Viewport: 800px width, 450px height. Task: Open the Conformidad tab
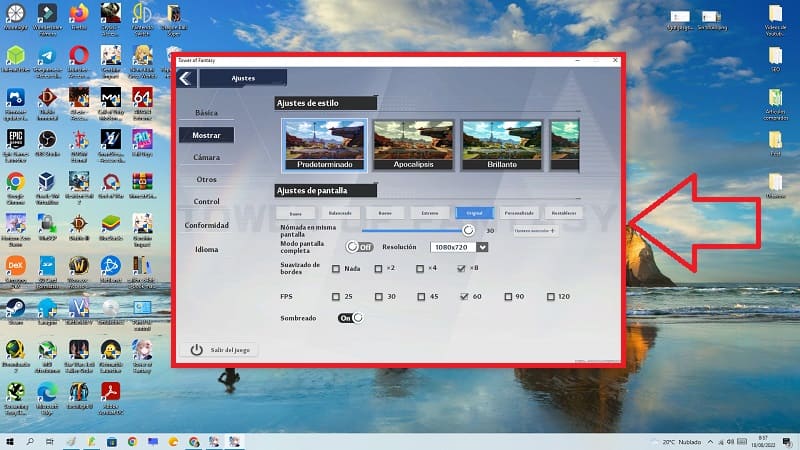tap(206, 225)
